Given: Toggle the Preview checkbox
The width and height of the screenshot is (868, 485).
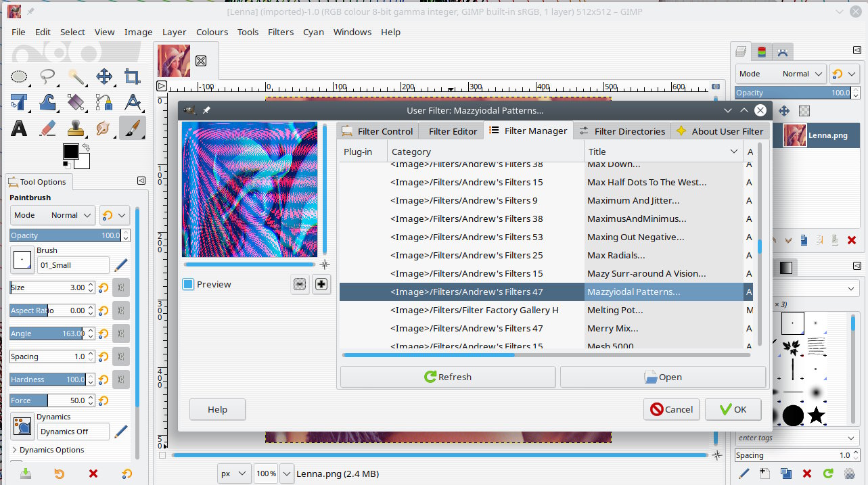Looking at the screenshot, I should [x=188, y=284].
